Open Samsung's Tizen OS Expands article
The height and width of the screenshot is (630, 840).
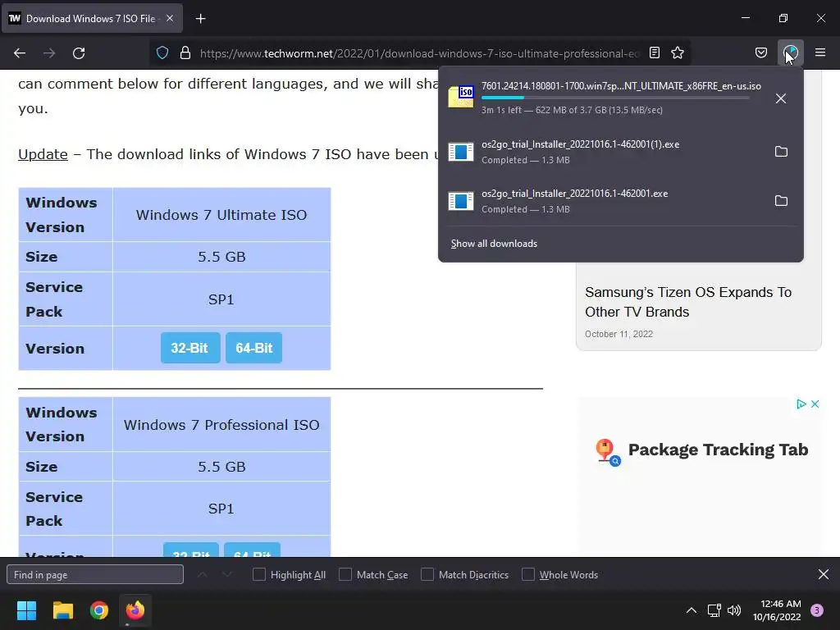click(x=688, y=302)
